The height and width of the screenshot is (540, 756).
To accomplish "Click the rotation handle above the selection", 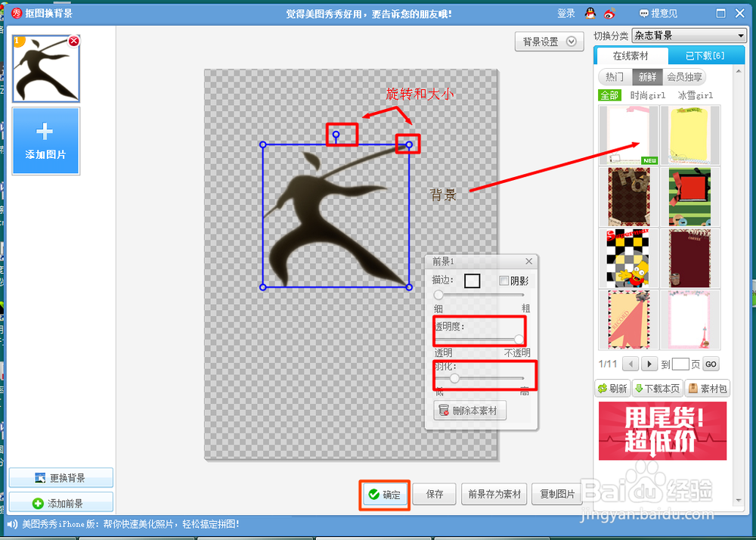I will 336,135.
